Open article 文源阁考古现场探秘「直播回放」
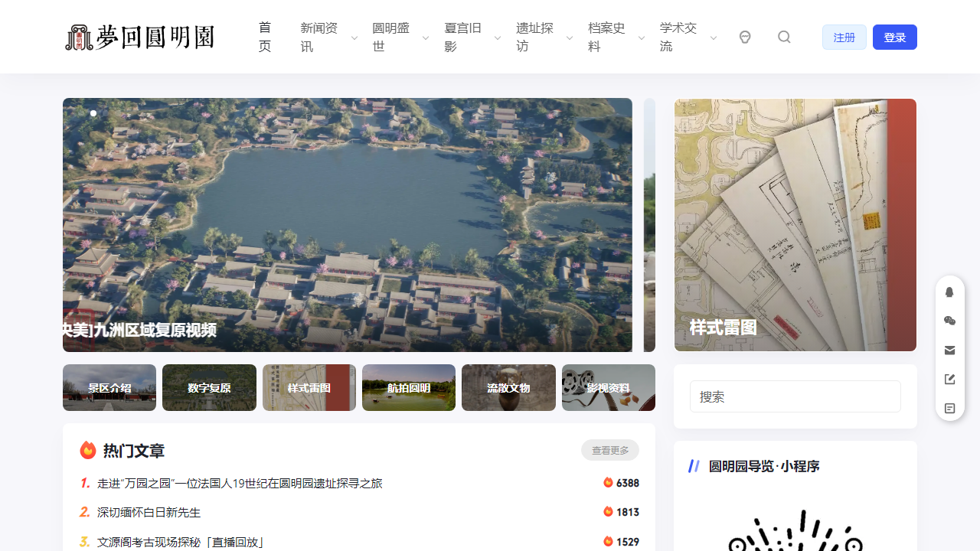Viewport: 980px width, 551px height. 181,542
